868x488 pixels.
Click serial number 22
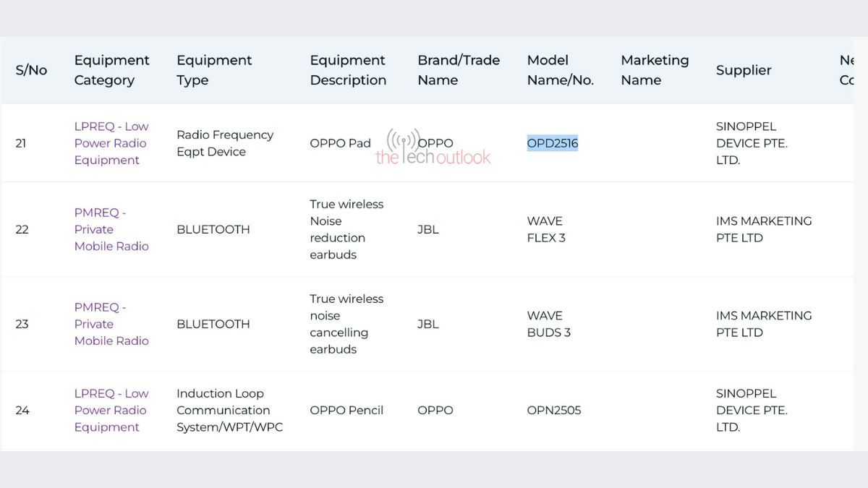22,229
